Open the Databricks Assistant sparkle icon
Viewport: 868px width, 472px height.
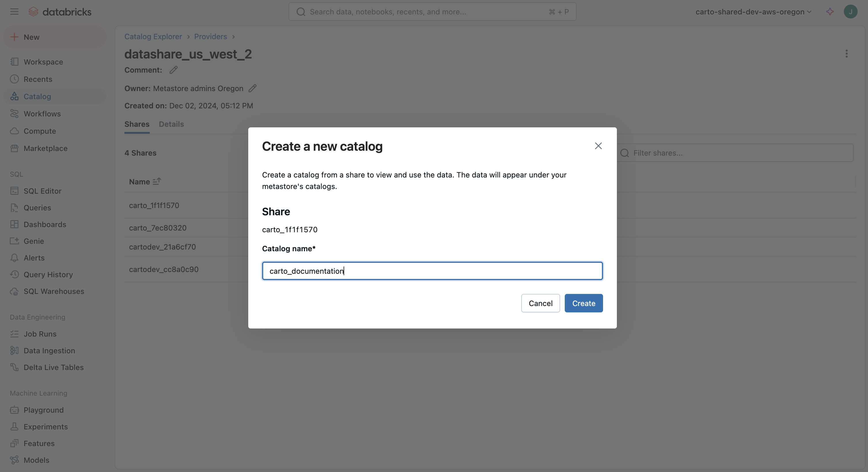[830, 12]
